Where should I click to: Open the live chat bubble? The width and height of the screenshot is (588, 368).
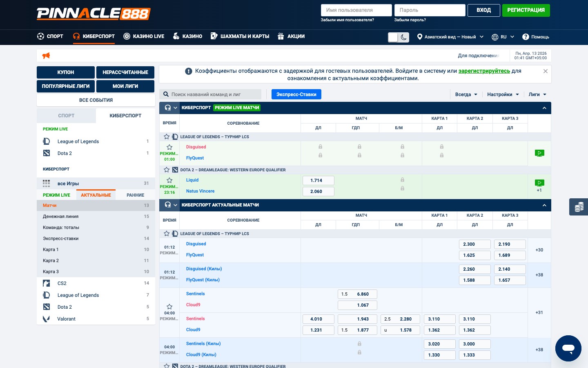pos(568,348)
